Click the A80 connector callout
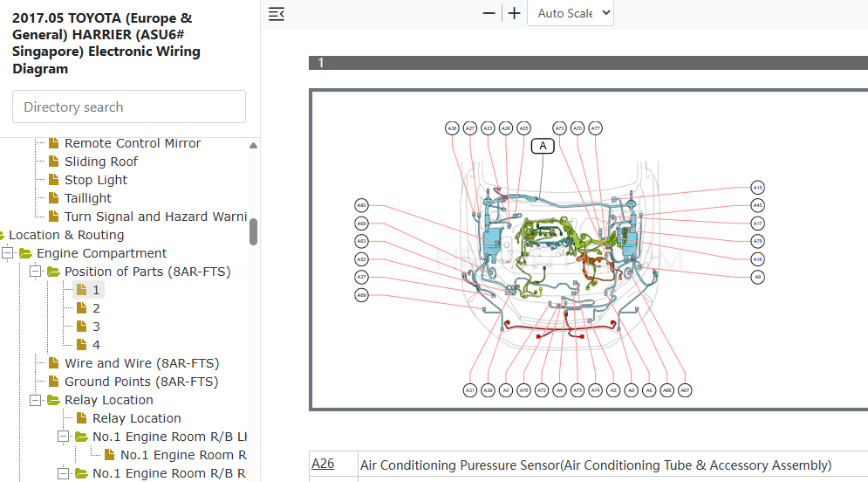 coord(361,205)
